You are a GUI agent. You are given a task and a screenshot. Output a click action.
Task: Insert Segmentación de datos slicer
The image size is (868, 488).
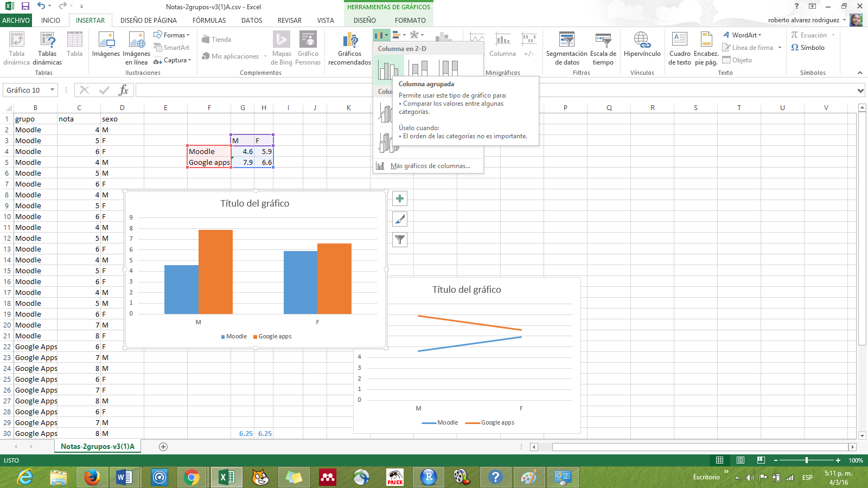point(566,49)
